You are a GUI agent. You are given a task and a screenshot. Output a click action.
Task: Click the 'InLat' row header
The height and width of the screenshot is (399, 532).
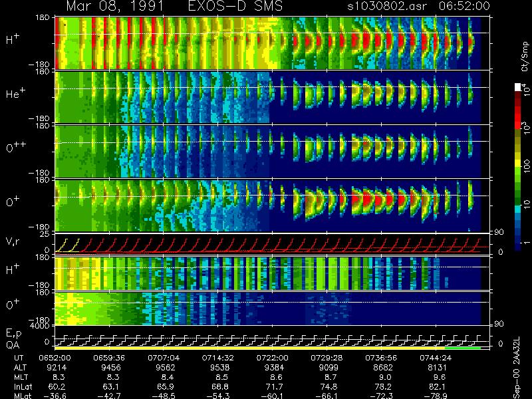pos(23,387)
